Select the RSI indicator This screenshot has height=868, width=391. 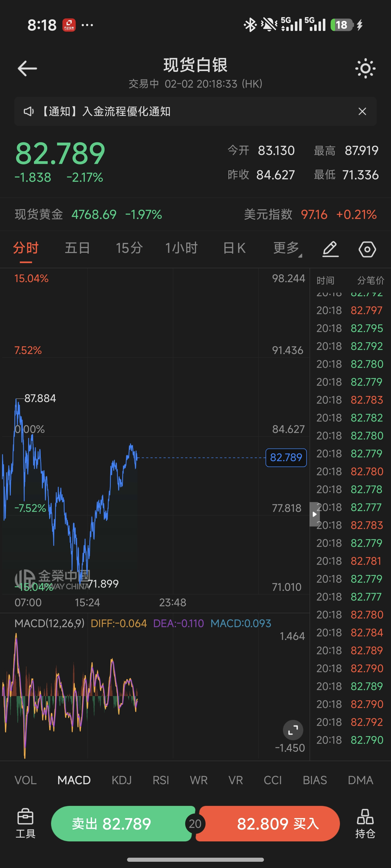coord(160,780)
